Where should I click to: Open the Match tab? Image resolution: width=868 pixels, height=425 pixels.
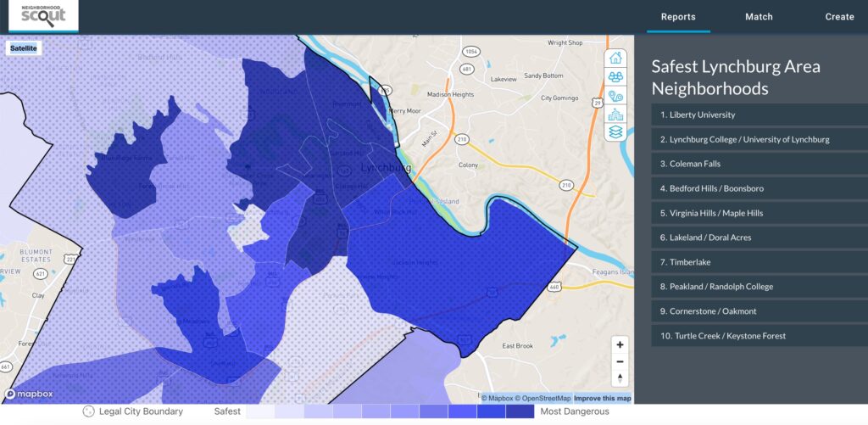759,17
